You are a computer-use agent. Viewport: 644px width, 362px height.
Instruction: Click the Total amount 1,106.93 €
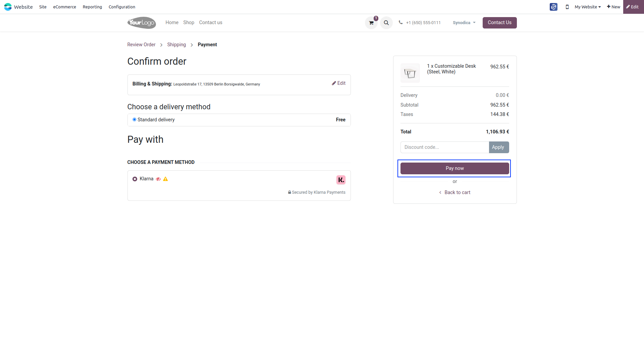497,132
